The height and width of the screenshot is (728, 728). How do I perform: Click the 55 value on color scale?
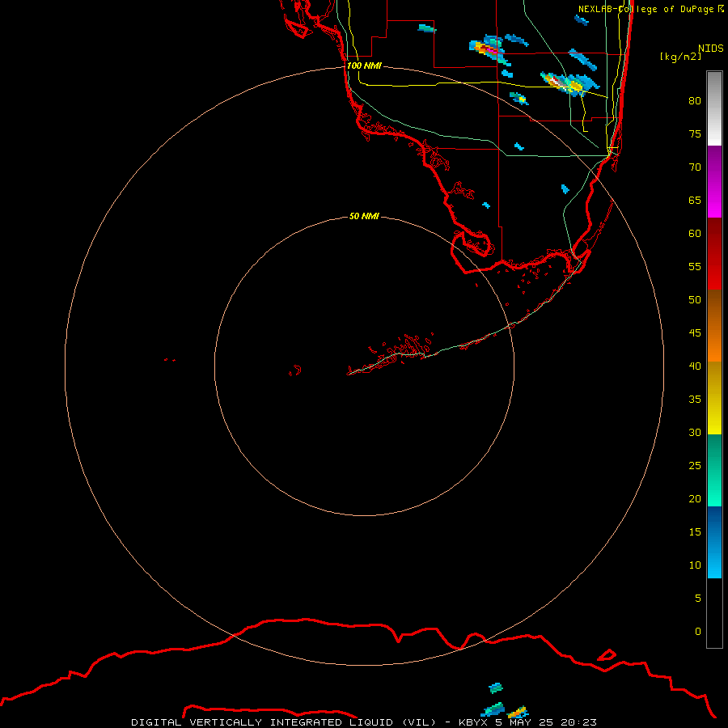(x=695, y=266)
